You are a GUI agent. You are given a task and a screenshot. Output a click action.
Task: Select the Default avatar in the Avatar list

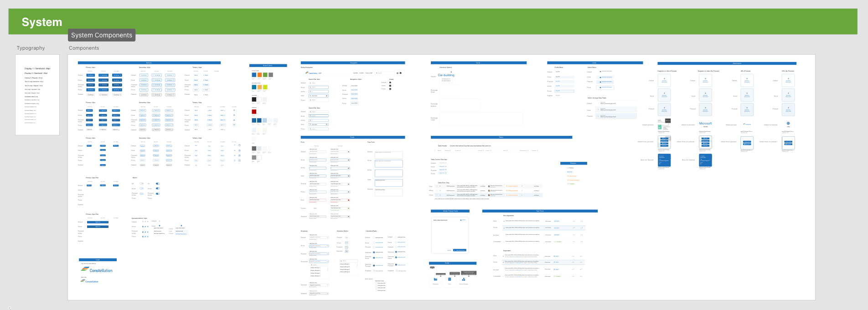pos(390,83)
